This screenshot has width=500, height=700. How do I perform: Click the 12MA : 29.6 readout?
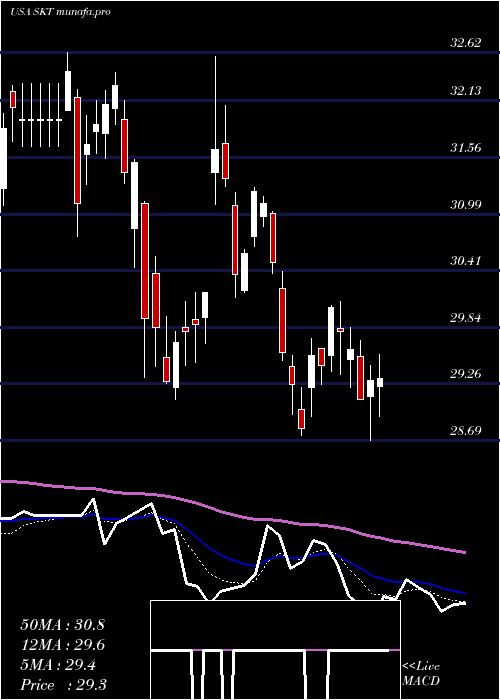click(62, 645)
